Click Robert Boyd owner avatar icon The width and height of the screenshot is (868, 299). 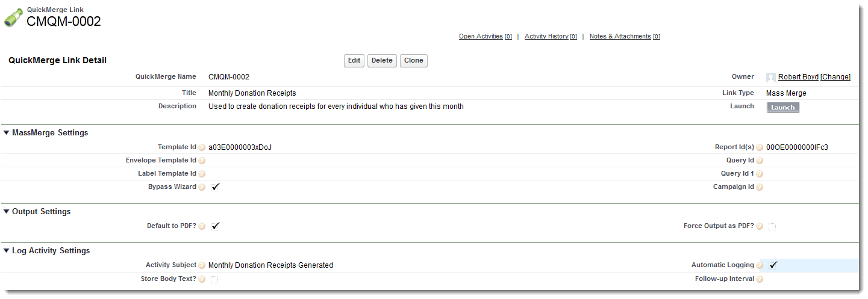771,78
